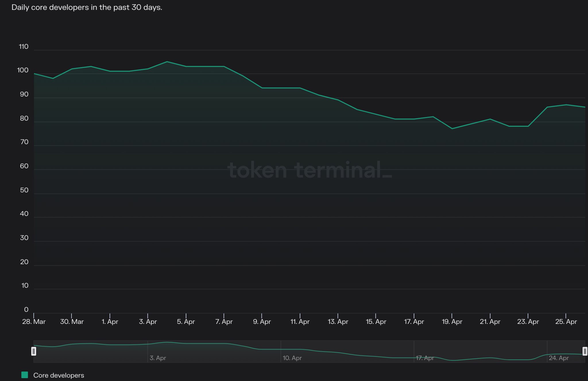Viewport: 588px width, 381px height.
Task: Click the Daily core developers title text
Action: (87, 7)
